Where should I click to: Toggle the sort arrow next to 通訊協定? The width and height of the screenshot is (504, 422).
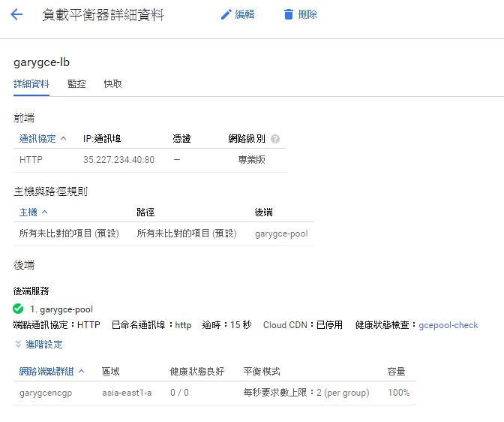point(63,139)
